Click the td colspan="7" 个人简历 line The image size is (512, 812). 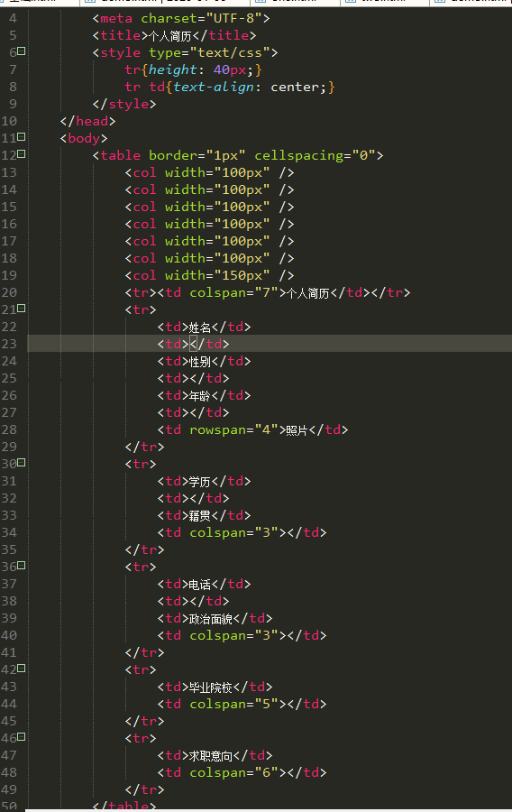pyautogui.click(x=268, y=292)
